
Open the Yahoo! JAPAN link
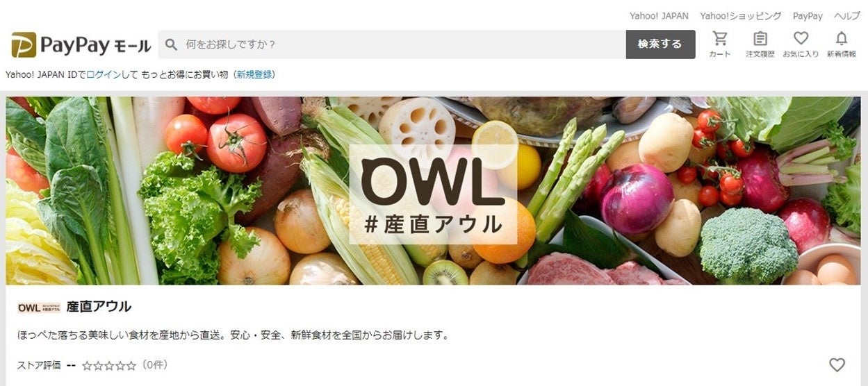(659, 15)
